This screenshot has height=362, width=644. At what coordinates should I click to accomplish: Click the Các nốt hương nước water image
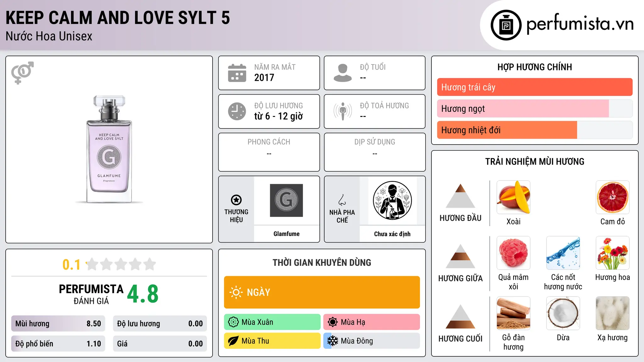pos(563,253)
